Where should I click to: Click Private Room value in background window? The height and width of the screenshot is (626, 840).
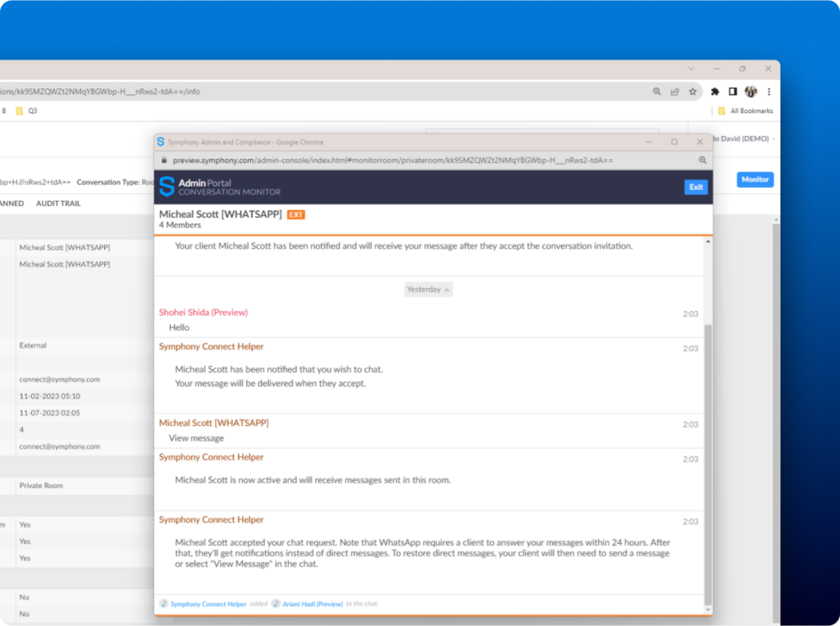click(x=41, y=486)
